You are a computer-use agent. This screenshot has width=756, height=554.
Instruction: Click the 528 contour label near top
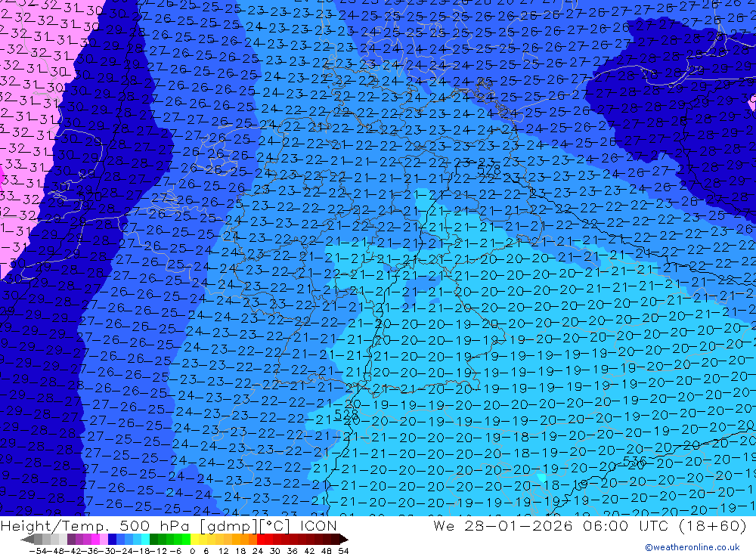(489, 169)
